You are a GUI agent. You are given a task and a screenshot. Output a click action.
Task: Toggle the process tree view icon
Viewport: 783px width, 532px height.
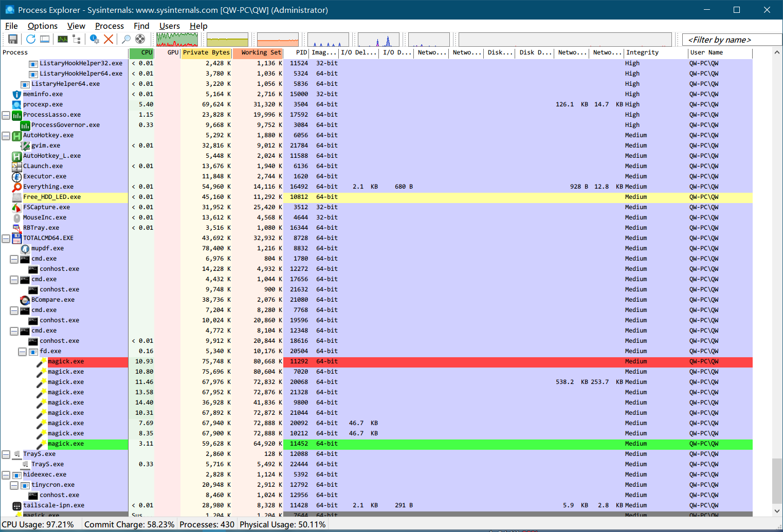click(77, 39)
